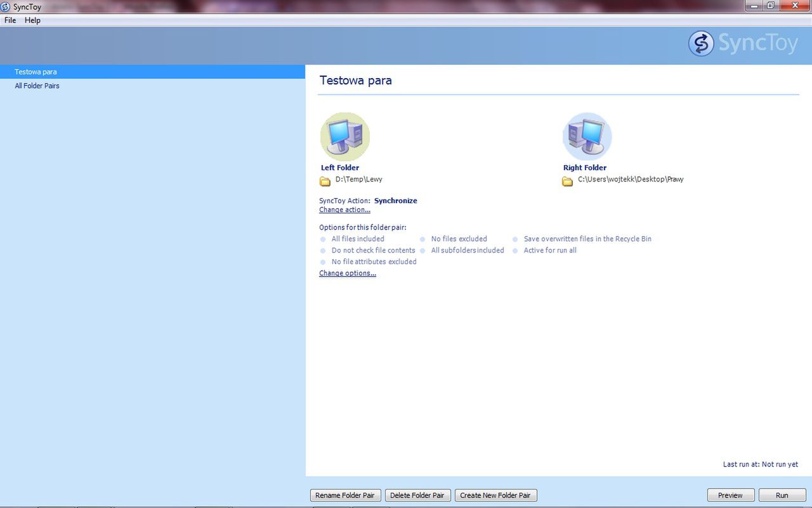Open the Change action link
The width and height of the screenshot is (812, 508).
point(344,210)
